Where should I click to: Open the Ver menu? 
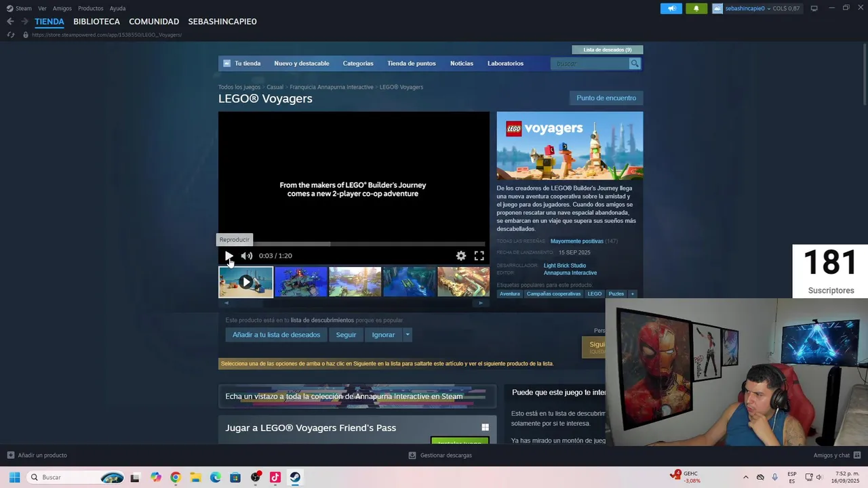click(43, 8)
